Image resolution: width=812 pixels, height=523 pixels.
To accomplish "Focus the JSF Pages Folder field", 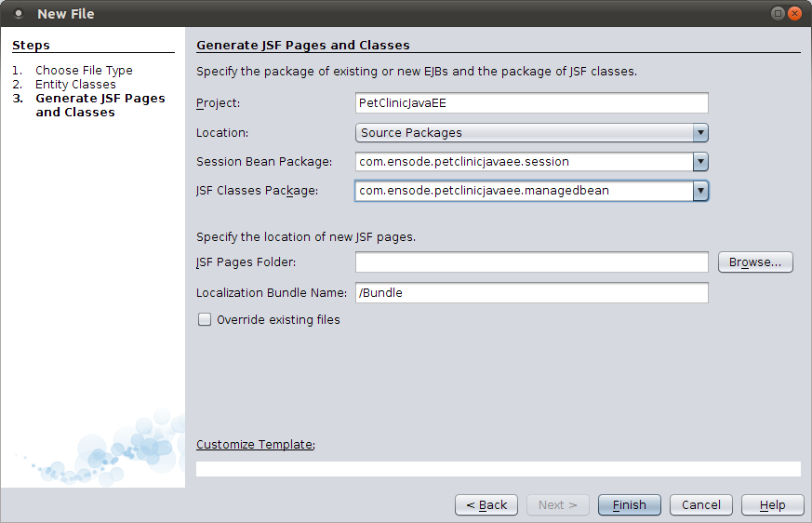I will coord(531,262).
